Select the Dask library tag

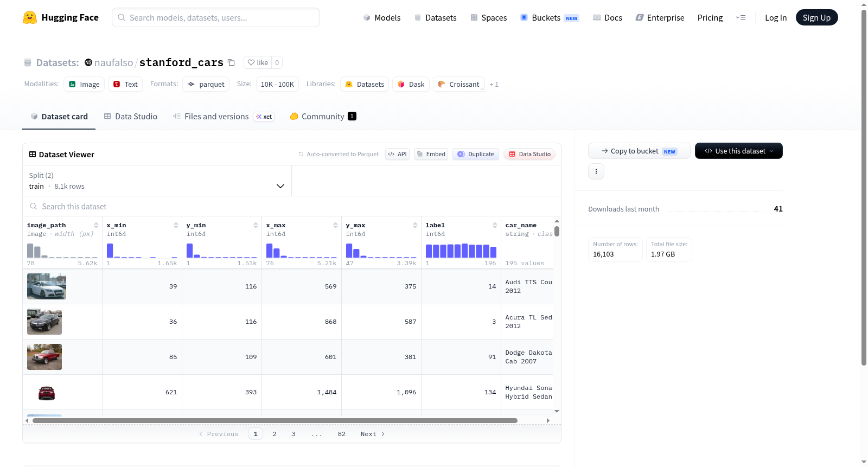(x=411, y=84)
